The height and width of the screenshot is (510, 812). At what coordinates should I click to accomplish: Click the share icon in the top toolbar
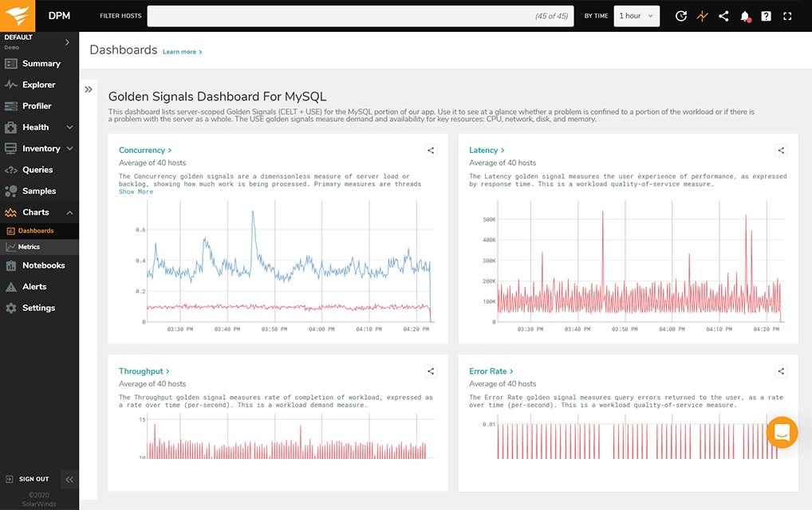pos(723,15)
